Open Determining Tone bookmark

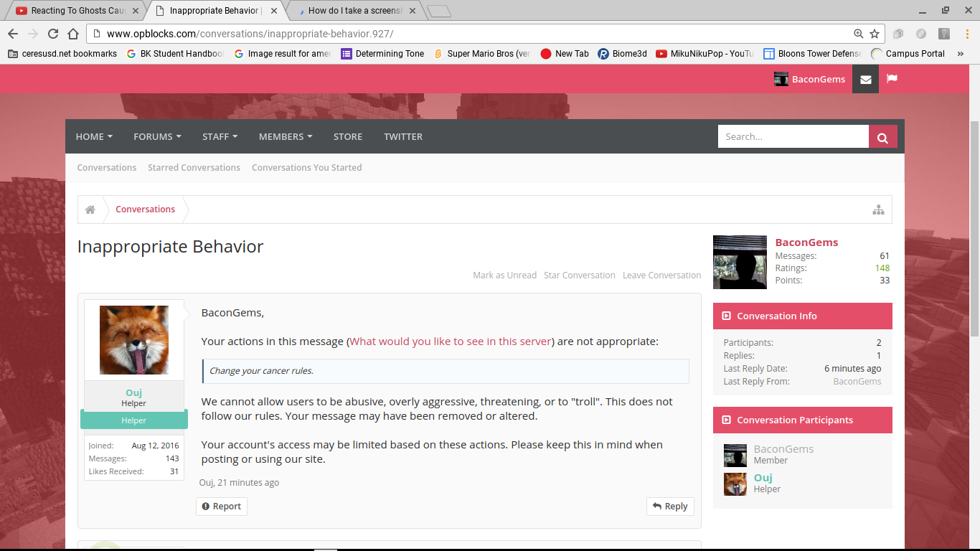pyautogui.click(x=382, y=54)
